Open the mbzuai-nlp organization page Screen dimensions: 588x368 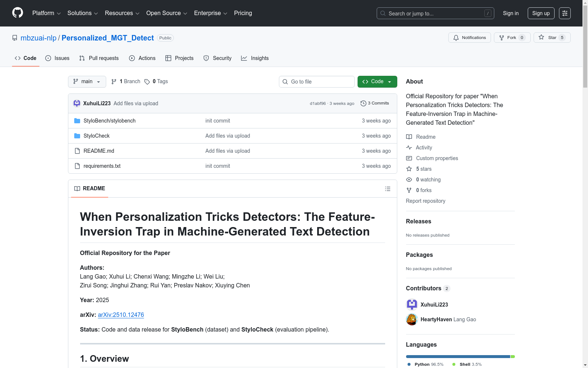pos(39,38)
